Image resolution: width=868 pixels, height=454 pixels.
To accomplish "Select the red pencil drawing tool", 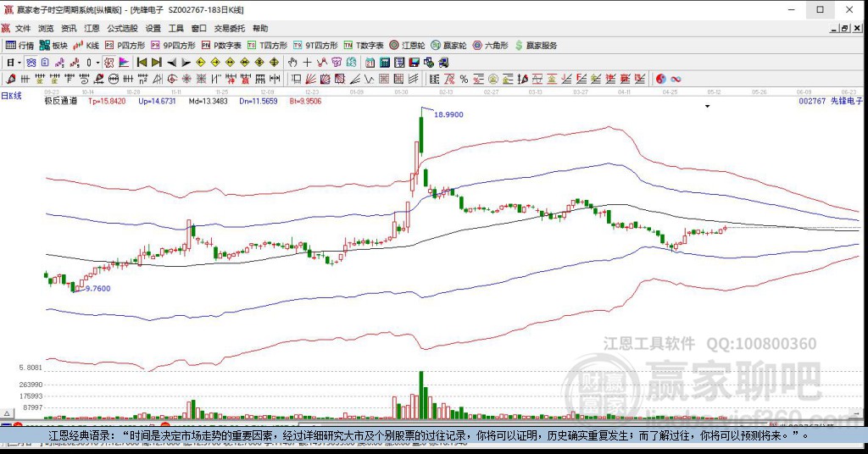I will 10,79.
